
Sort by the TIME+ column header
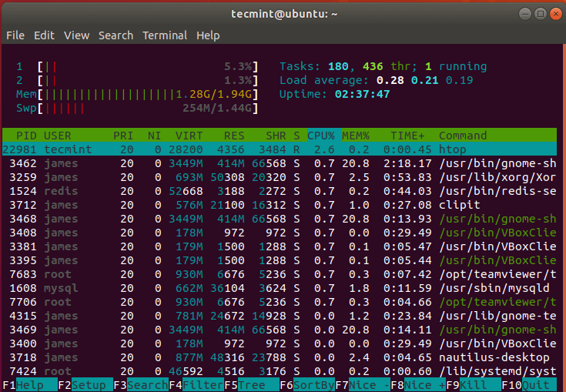coord(407,136)
